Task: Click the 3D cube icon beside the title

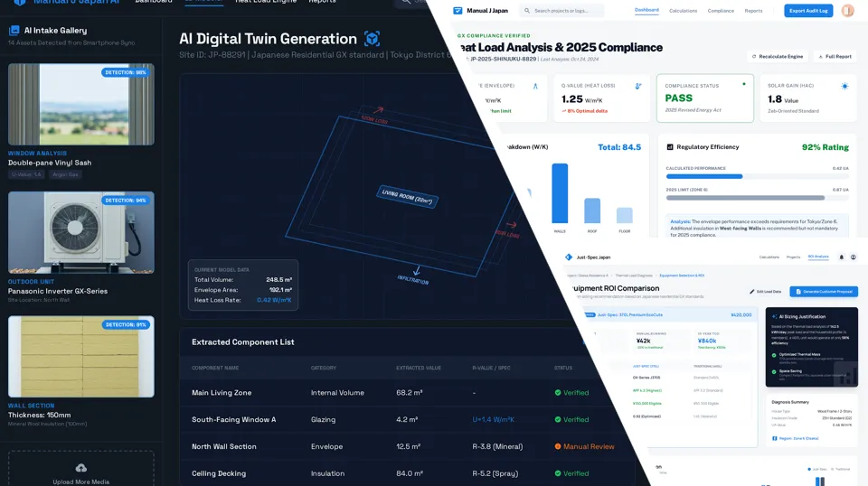Action: (372, 39)
